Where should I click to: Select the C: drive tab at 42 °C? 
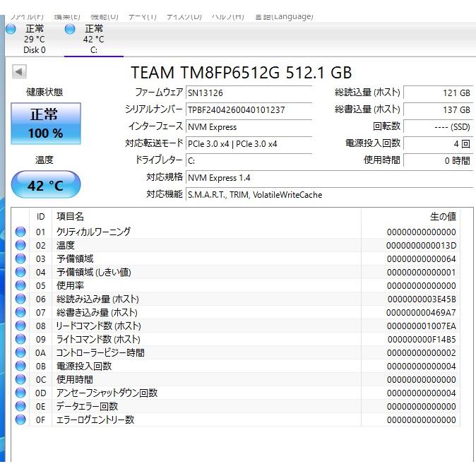[x=93, y=39]
